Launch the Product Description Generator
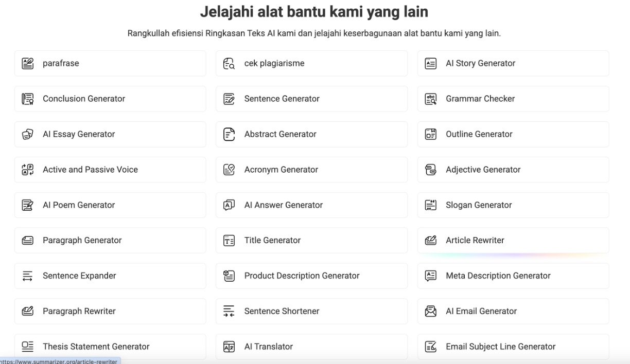Image resolution: width=630 pixels, height=364 pixels. coord(302,276)
